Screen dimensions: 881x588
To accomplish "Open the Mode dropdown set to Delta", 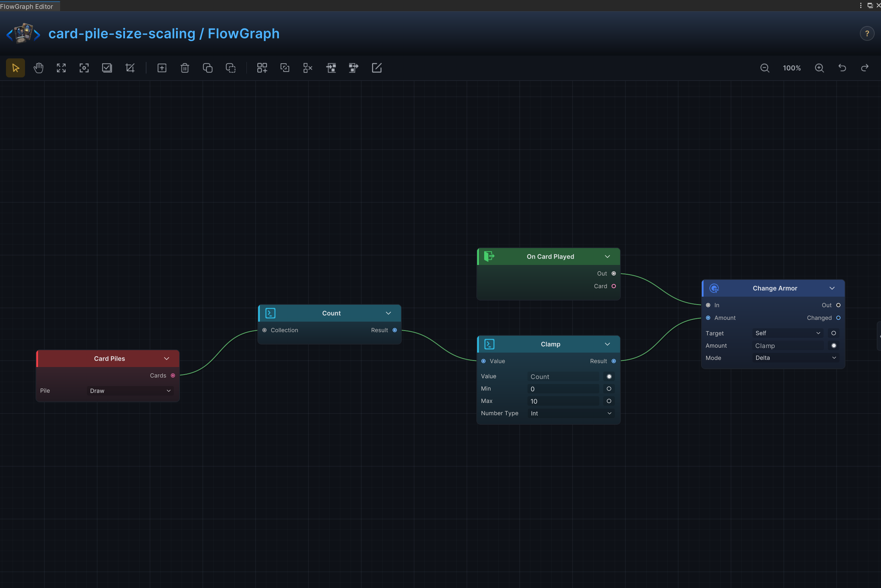I will (x=796, y=358).
